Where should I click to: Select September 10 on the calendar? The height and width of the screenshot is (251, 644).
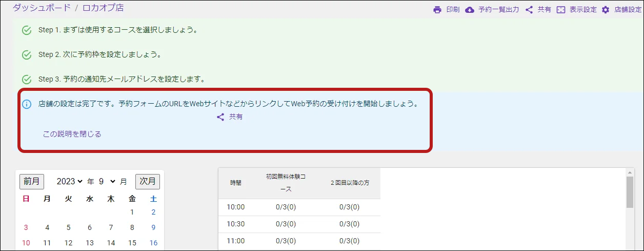[26, 243]
